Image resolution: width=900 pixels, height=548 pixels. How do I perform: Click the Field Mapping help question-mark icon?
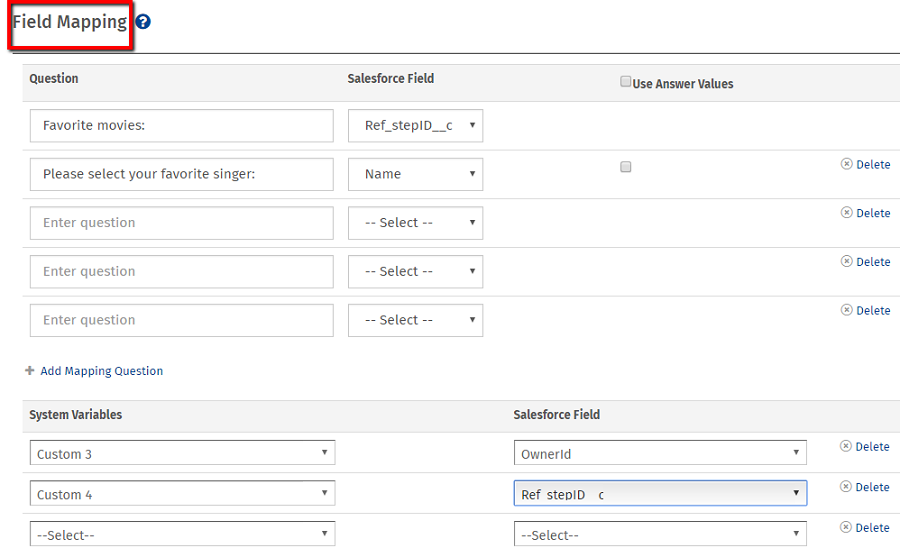[x=143, y=22]
